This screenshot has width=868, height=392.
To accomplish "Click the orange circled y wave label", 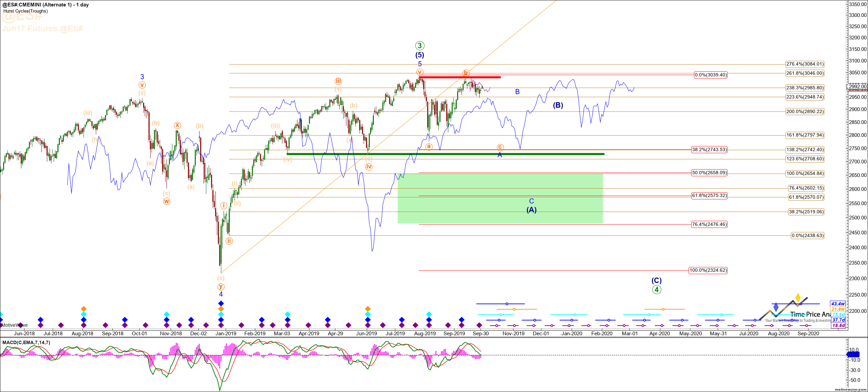I will point(221,286).
